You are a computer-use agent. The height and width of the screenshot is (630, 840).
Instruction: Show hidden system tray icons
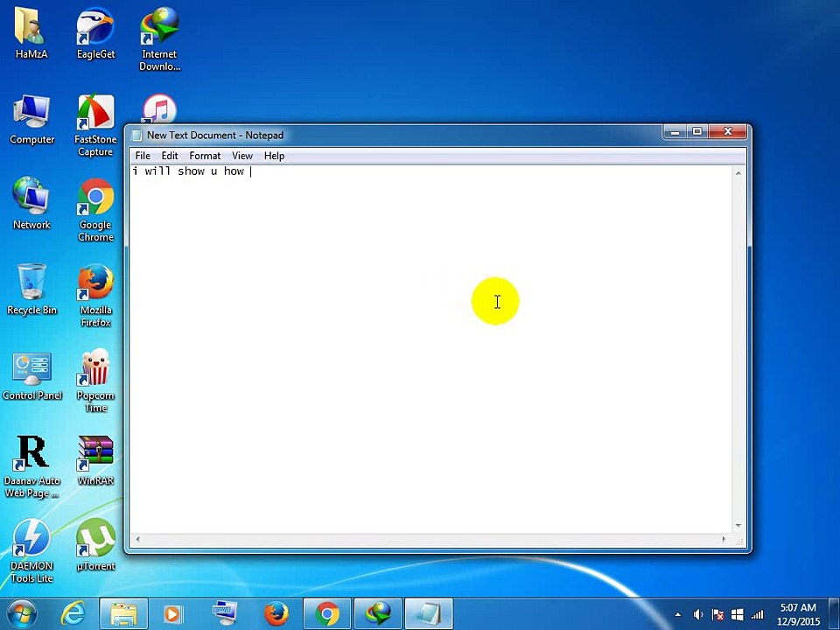[677, 614]
